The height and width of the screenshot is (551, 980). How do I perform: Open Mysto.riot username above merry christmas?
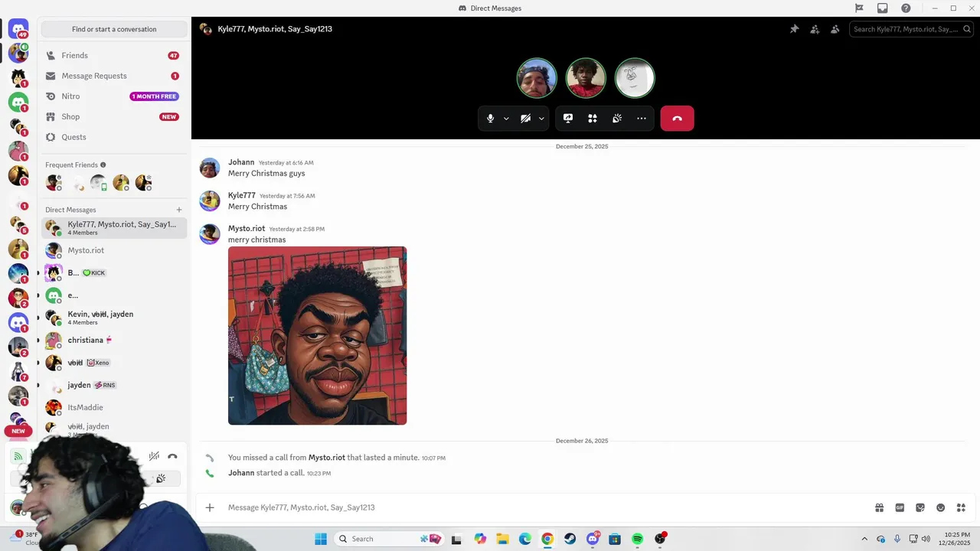tap(247, 228)
